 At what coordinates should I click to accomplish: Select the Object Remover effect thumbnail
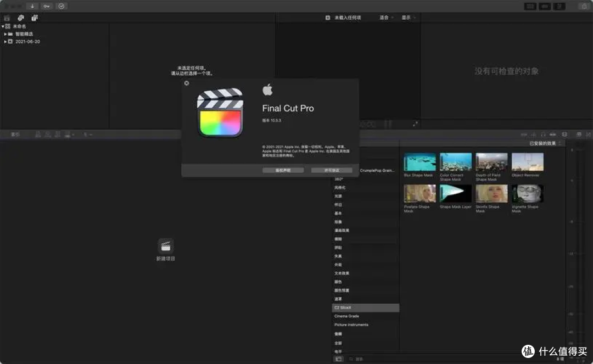pyautogui.click(x=527, y=162)
